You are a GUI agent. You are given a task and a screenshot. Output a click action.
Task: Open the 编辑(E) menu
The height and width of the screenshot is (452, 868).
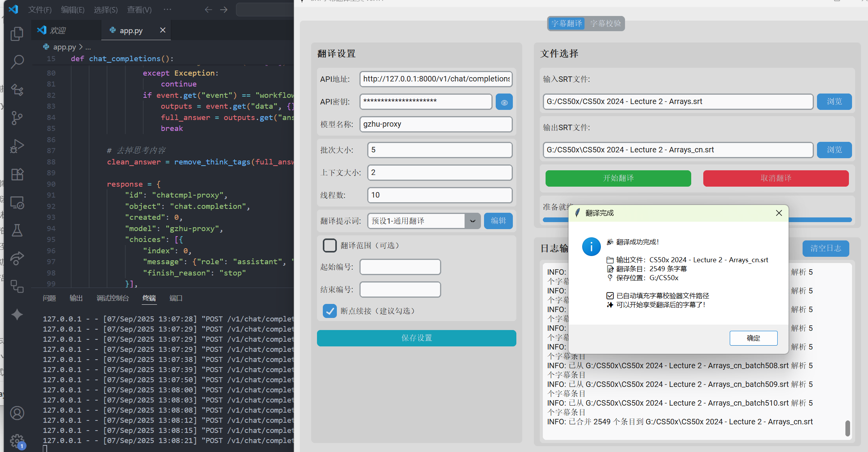(x=73, y=9)
